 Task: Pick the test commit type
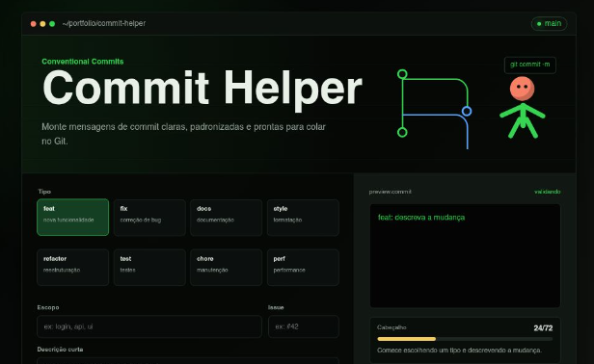(149, 268)
